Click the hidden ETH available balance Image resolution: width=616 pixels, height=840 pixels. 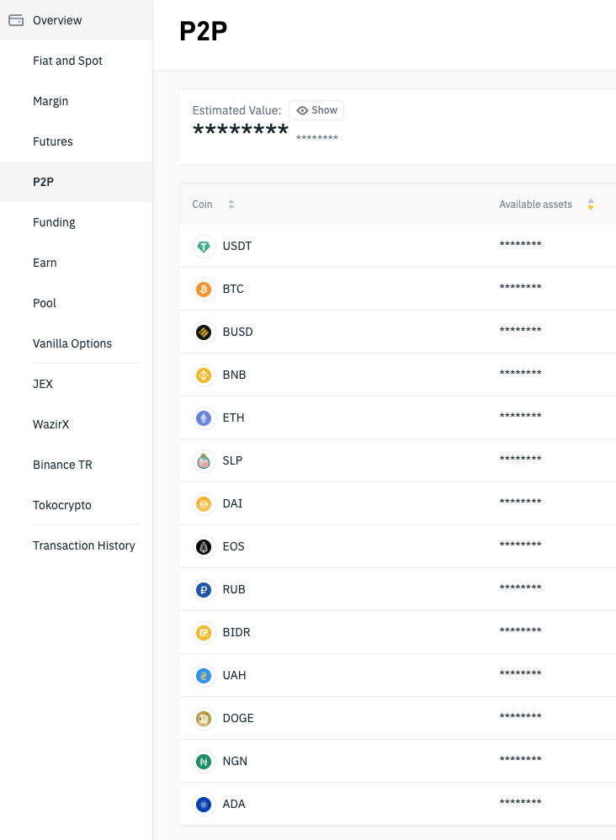coord(520,415)
